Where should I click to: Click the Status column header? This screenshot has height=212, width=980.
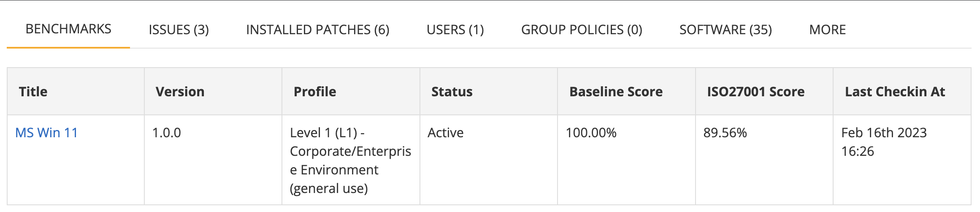pyautogui.click(x=452, y=92)
